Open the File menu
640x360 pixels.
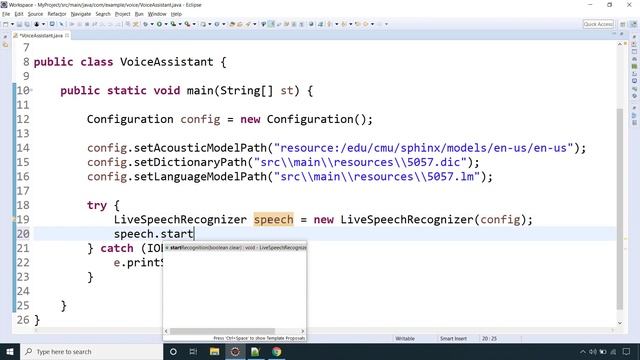[6, 14]
